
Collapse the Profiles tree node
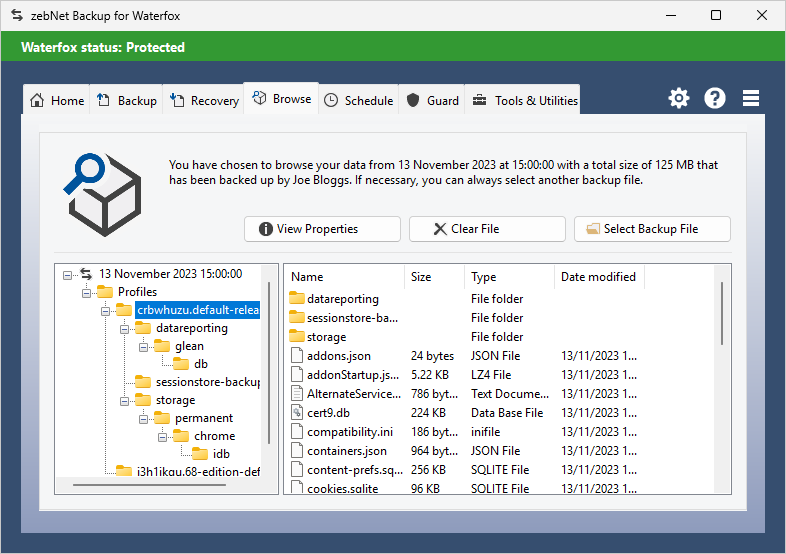coord(86,292)
